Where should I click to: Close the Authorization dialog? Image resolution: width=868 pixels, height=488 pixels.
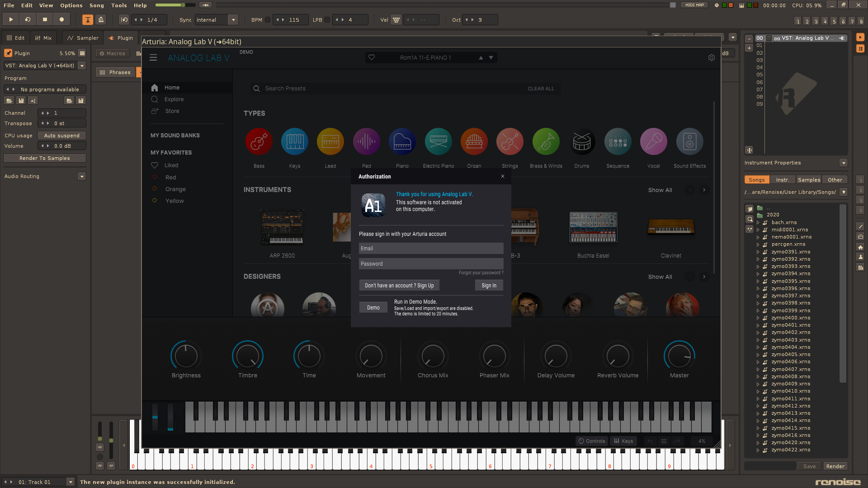click(503, 176)
